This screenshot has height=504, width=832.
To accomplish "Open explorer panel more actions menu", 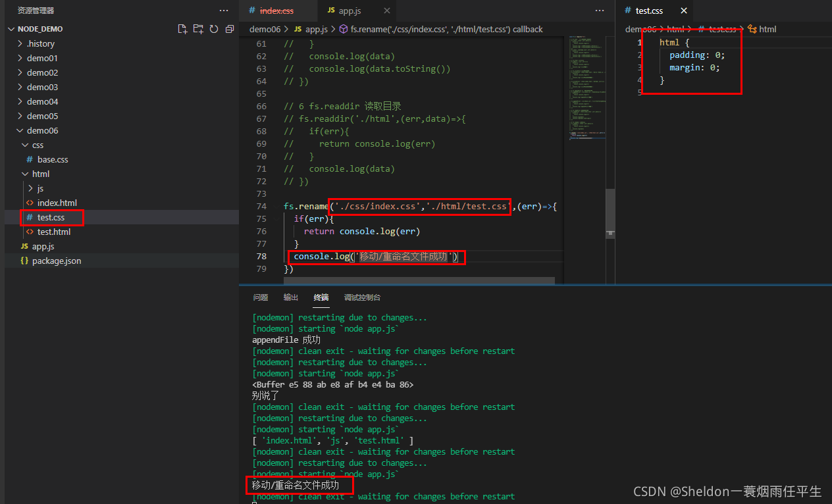I will 224,11.
